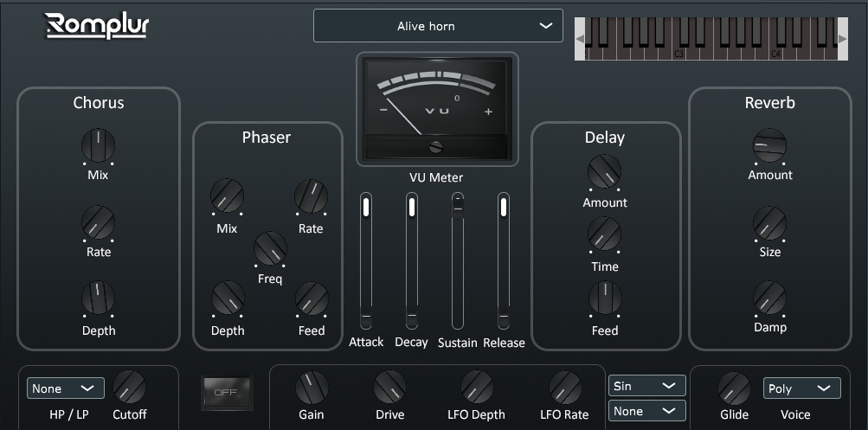Click the Glide knob

(734, 388)
